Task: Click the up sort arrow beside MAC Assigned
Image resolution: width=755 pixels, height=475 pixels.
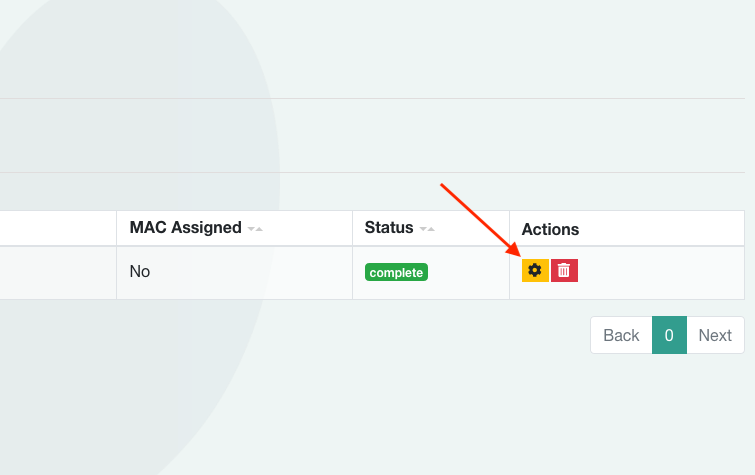Action: point(259,229)
